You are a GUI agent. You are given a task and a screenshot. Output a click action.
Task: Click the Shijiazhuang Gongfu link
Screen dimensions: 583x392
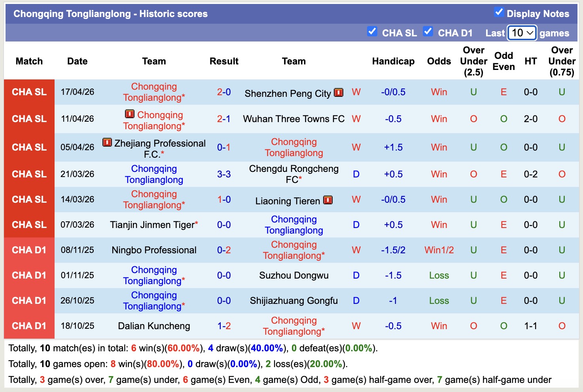point(293,301)
